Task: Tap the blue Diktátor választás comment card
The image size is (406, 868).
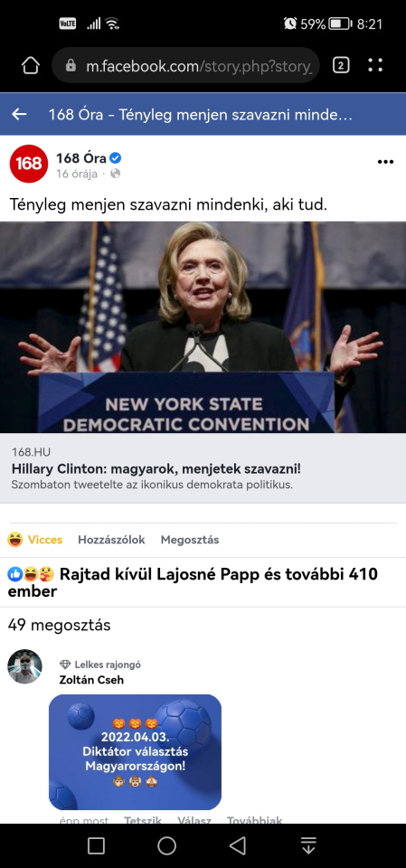Action: point(135,751)
